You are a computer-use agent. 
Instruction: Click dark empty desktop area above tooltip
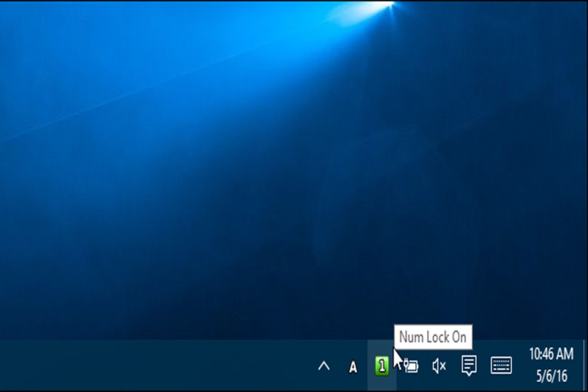[x=433, y=291]
